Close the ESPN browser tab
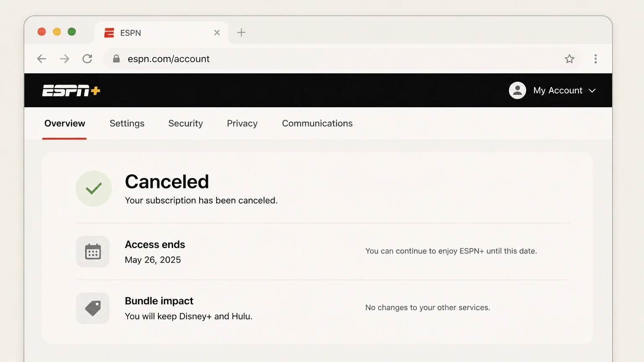 [217, 33]
